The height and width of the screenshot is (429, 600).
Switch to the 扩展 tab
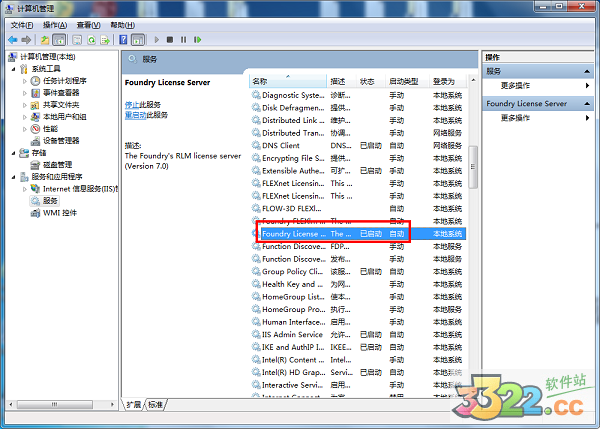tap(134, 405)
